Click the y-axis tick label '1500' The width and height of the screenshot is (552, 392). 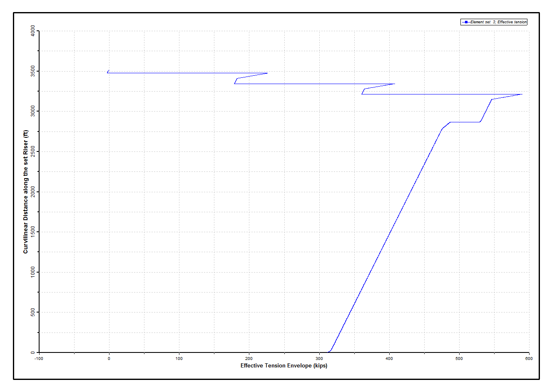33,232
